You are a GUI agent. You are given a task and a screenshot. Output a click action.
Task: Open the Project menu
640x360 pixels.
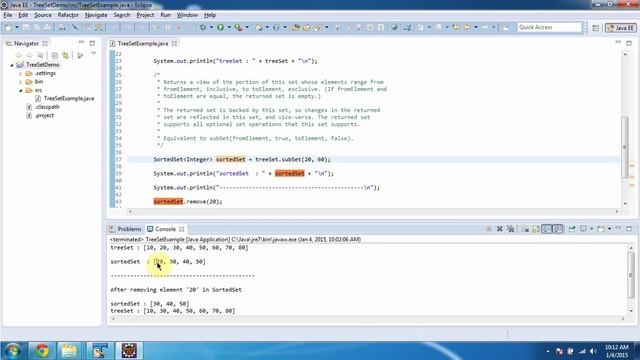tap(145, 15)
